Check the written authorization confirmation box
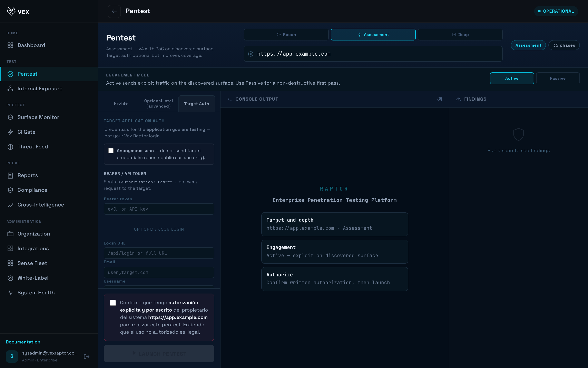Image resolution: width=588 pixels, height=368 pixels. [113, 303]
